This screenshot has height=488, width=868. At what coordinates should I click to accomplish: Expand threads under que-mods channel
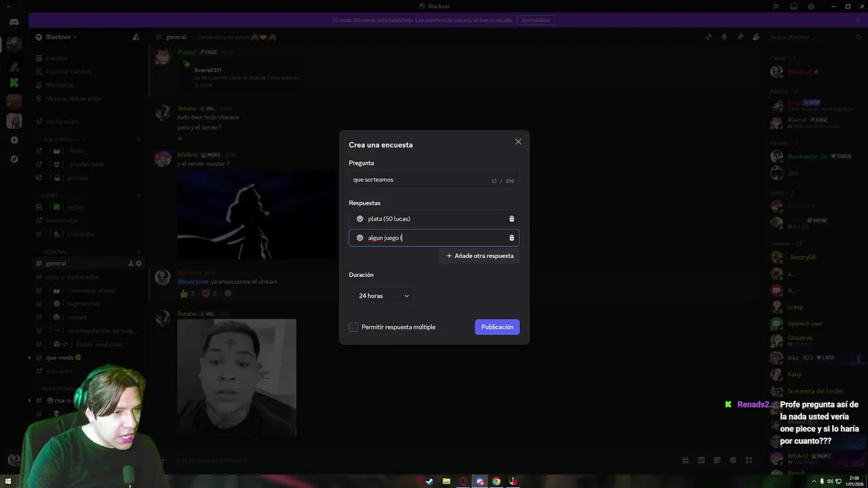click(29, 358)
